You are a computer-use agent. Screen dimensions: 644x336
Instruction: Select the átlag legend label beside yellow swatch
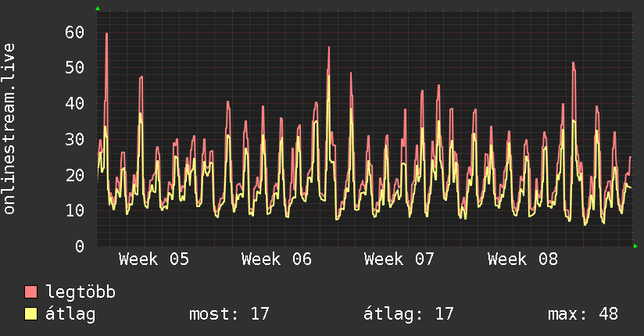pos(70,314)
